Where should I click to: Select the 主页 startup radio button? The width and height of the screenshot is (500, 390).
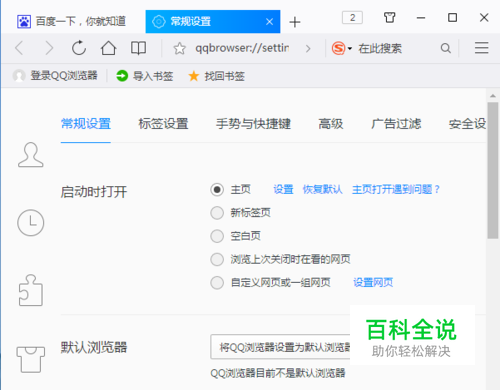[217, 190]
